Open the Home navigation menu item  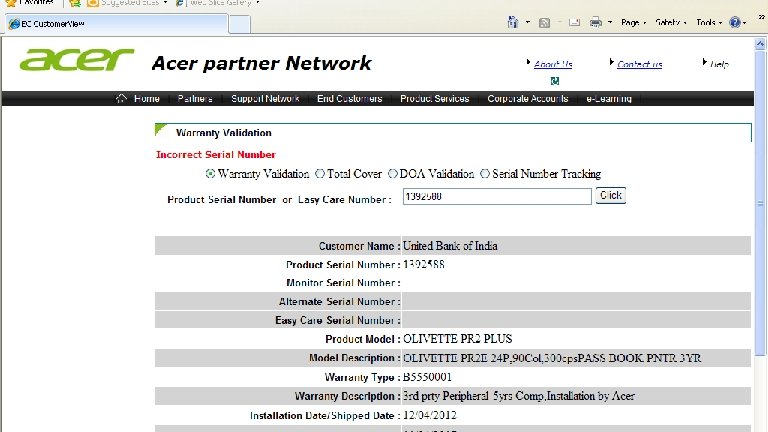tap(146, 98)
